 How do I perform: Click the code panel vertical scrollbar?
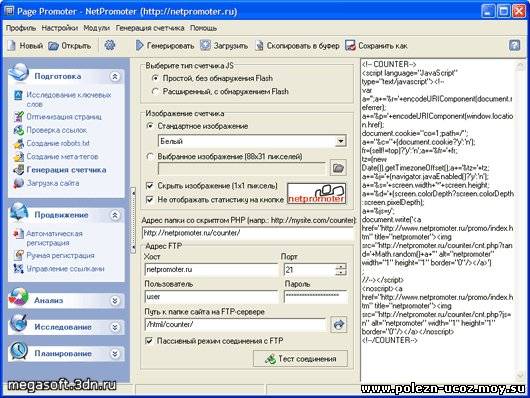521,221
